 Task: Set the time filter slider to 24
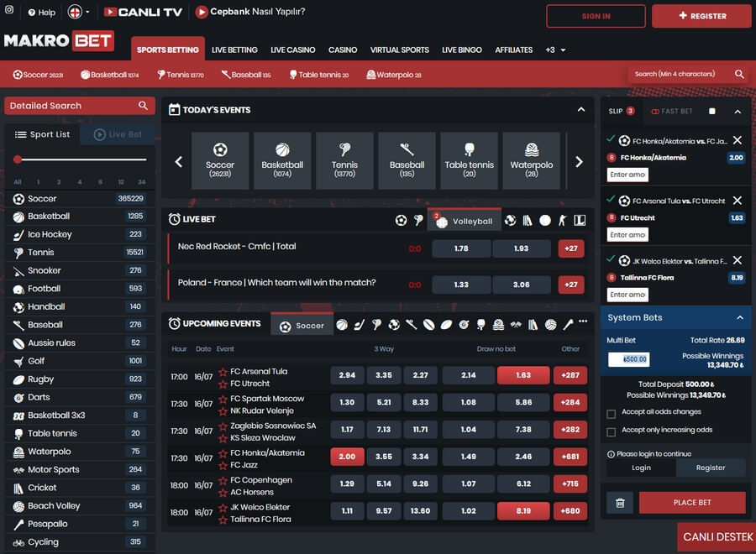point(142,182)
